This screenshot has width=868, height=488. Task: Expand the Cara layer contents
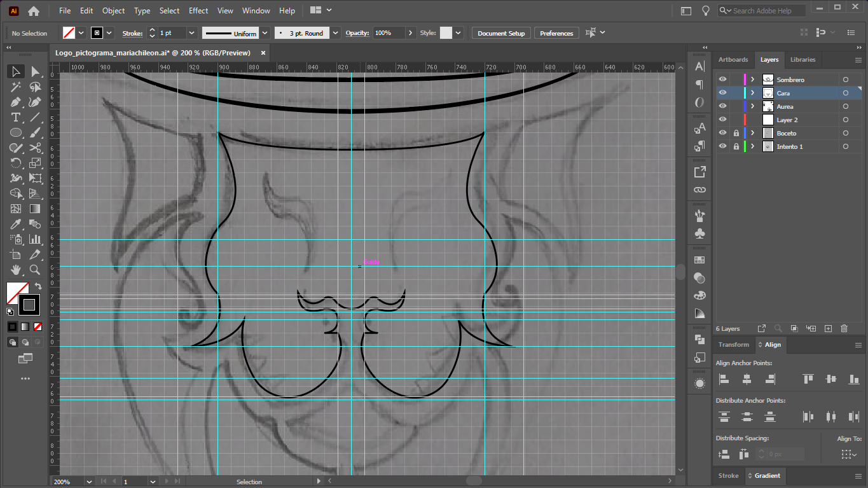[752, 93]
